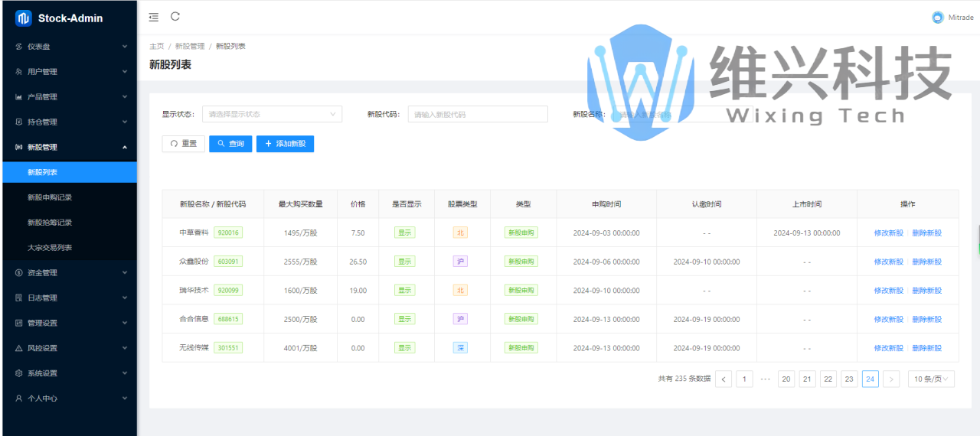This screenshot has height=436, width=980.
Task: Open the 日志管理 menu item
Action: click(x=69, y=298)
